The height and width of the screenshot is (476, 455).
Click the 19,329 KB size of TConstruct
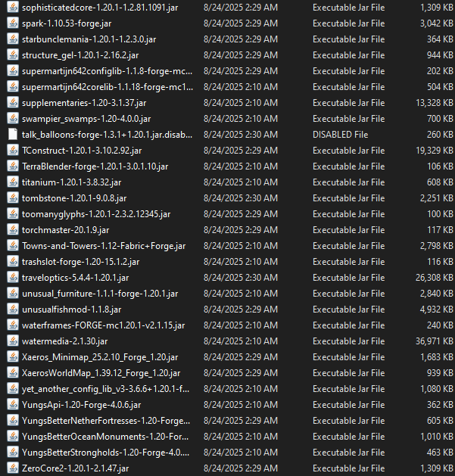coord(435,151)
